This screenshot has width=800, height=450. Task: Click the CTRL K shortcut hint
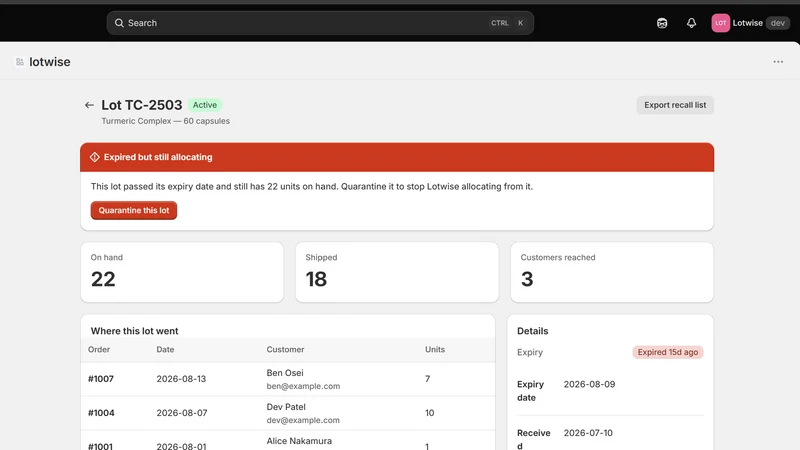(x=507, y=23)
